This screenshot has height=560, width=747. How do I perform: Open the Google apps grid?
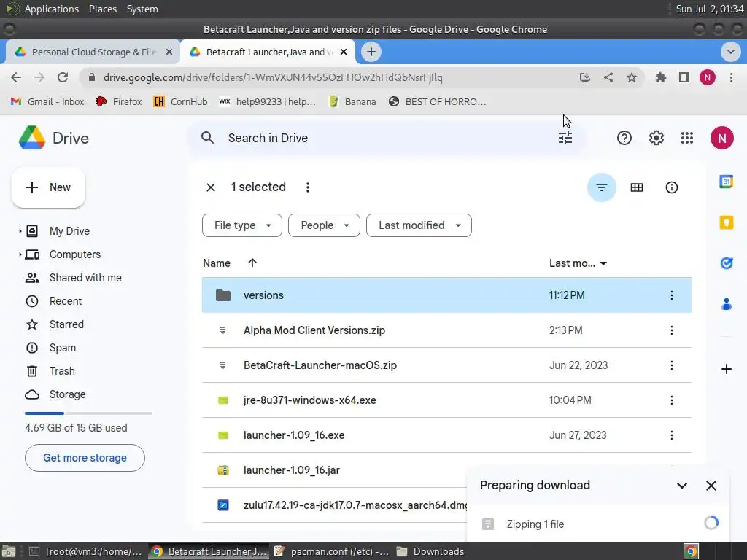tap(687, 138)
